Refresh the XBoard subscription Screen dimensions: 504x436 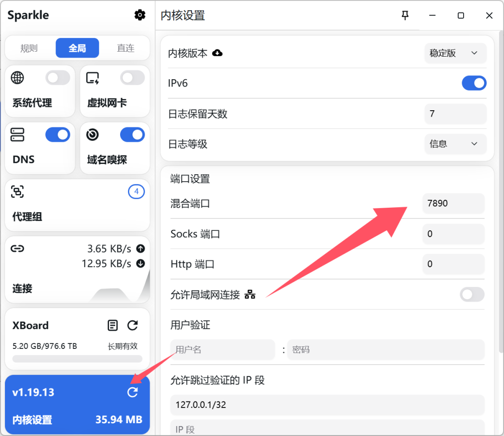(x=132, y=325)
